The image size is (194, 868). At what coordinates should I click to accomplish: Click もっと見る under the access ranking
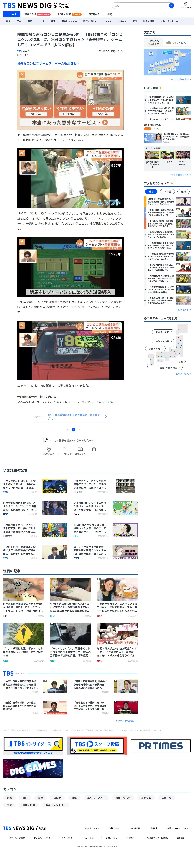click(x=184, y=310)
